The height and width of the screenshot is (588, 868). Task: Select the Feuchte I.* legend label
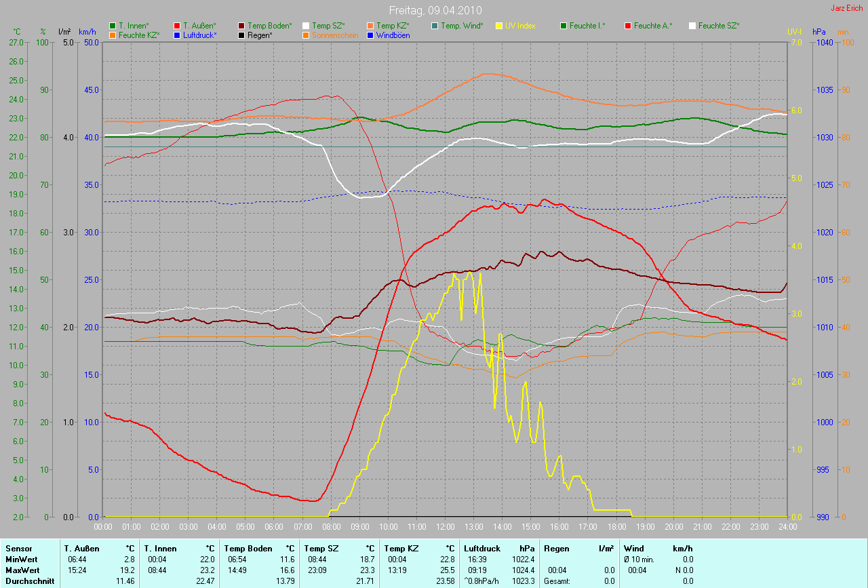tap(587, 26)
